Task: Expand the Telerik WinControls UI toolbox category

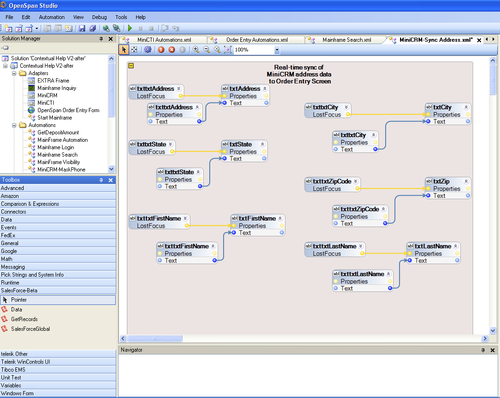Action: point(58,362)
